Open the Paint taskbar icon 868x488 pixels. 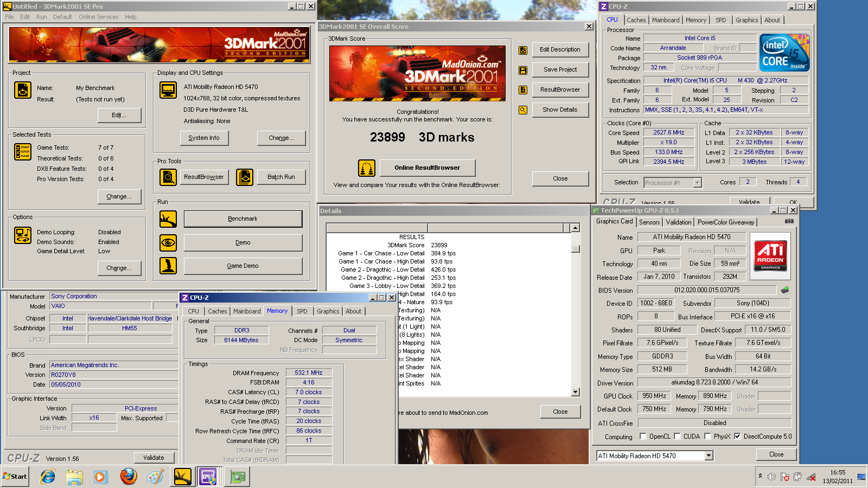(155, 477)
